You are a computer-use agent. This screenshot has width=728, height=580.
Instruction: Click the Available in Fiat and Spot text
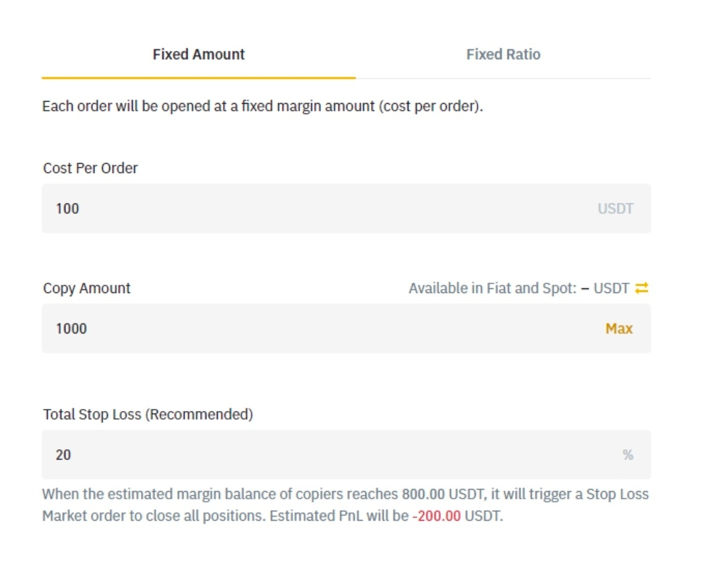[492, 288]
